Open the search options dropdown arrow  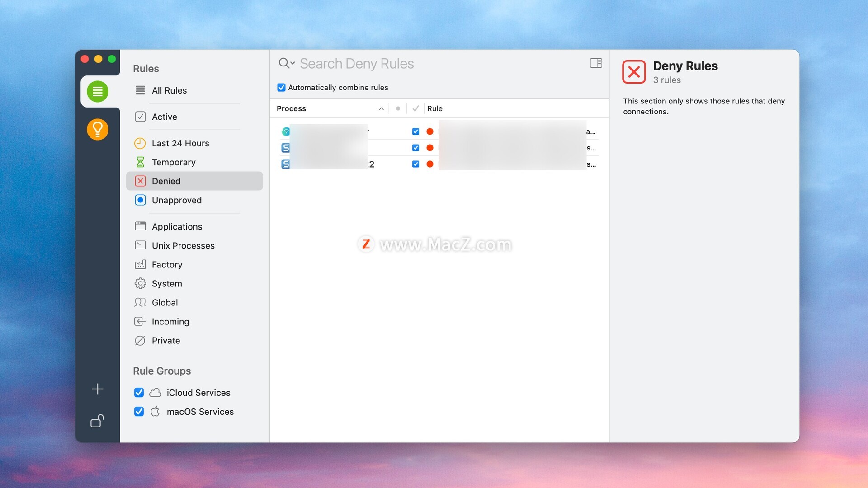[x=292, y=64]
